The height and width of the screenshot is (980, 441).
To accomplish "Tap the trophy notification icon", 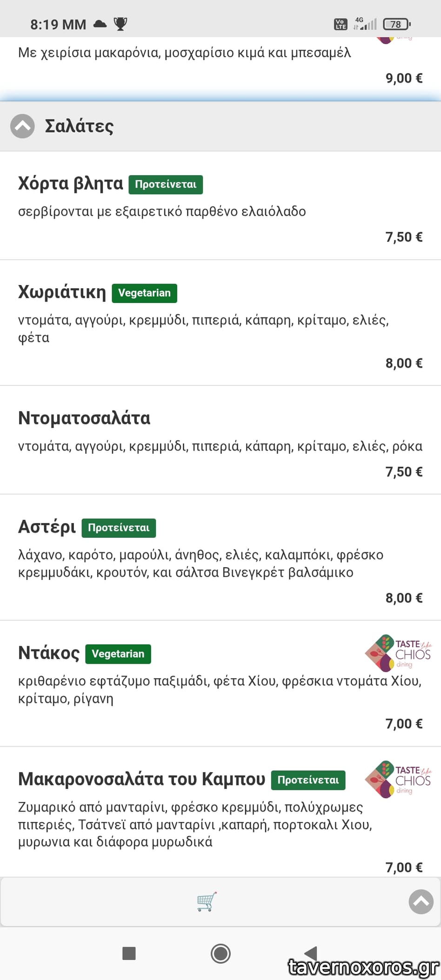I will pyautogui.click(x=120, y=24).
